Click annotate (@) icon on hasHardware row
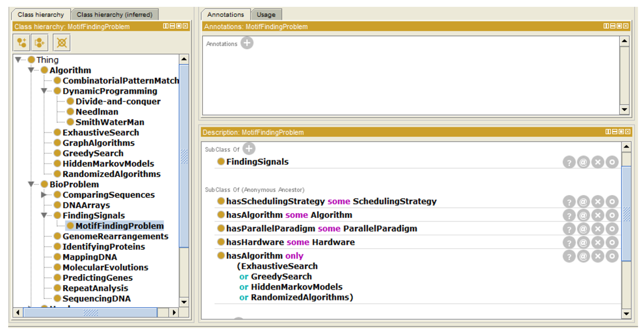 click(583, 242)
